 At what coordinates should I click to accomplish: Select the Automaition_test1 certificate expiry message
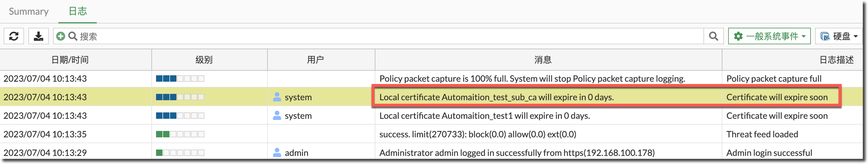pos(484,116)
